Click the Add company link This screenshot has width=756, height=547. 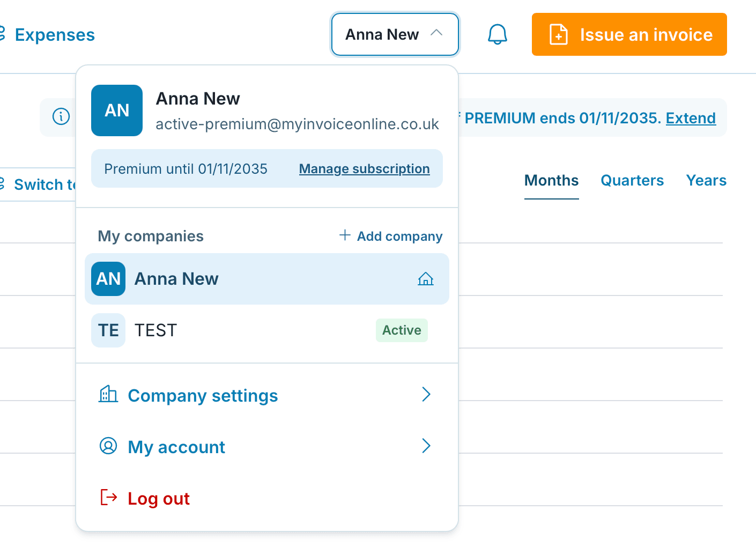click(x=391, y=236)
